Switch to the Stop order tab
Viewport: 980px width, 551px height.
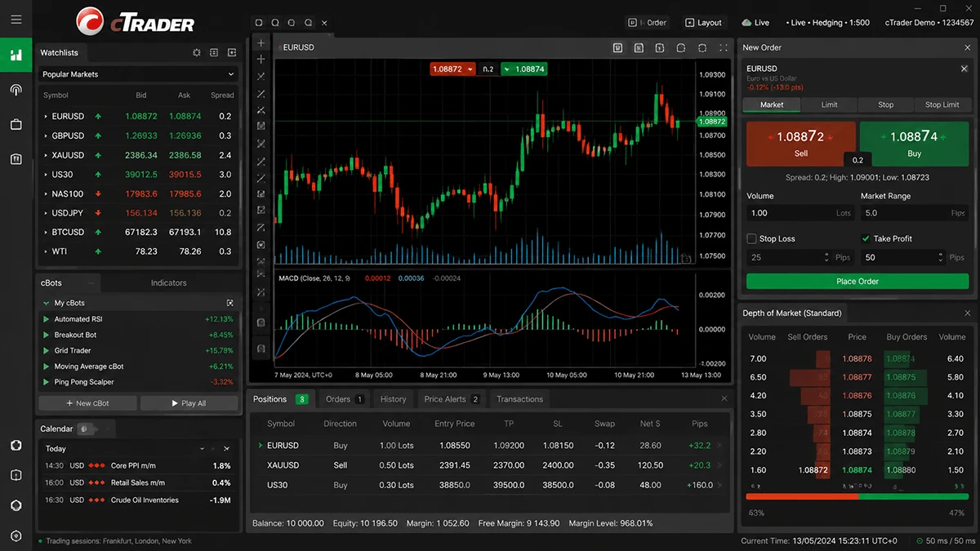click(885, 104)
